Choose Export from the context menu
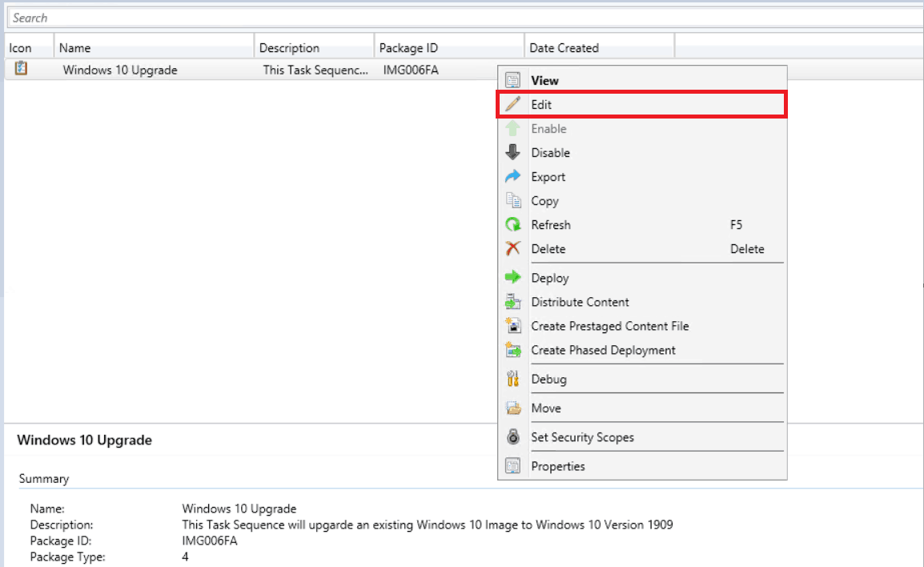Image resolution: width=924 pixels, height=567 pixels. coord(642,177)
